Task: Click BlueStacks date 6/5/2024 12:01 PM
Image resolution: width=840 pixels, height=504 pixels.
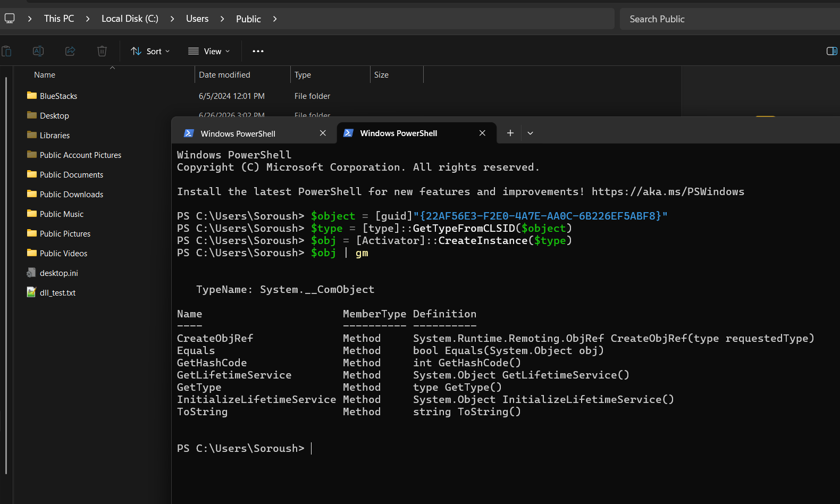Action: 232,96
